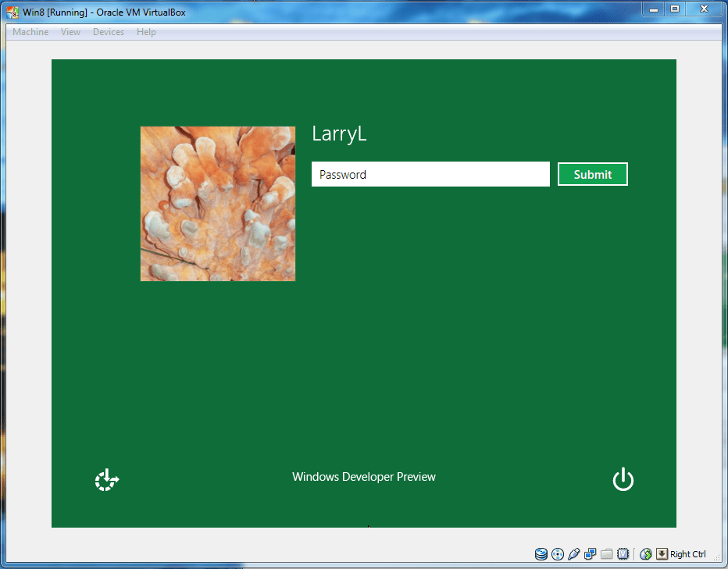Click the hard disk activity icon
728x569 pixels.
click(x=541, y=553)
